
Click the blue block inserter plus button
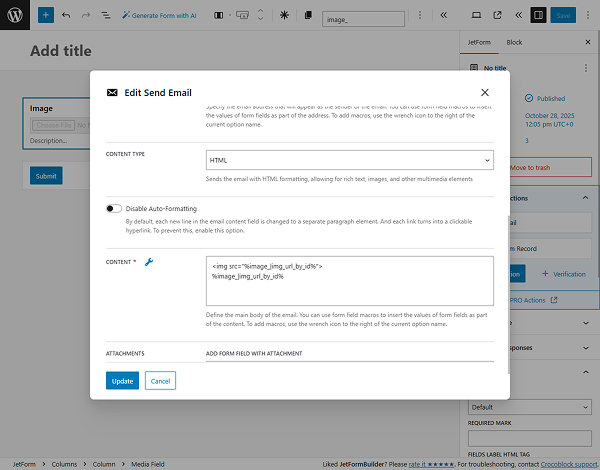coord(46,15)
